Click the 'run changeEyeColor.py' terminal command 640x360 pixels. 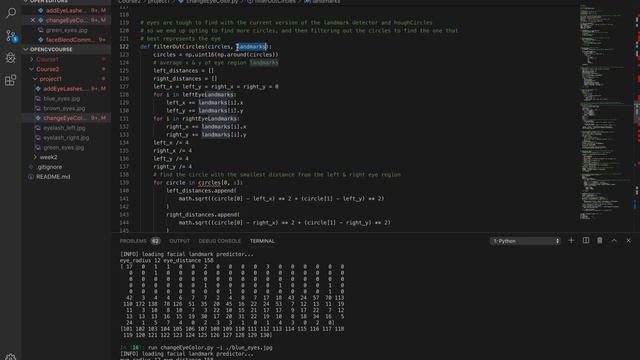click(x=210, y=348)
